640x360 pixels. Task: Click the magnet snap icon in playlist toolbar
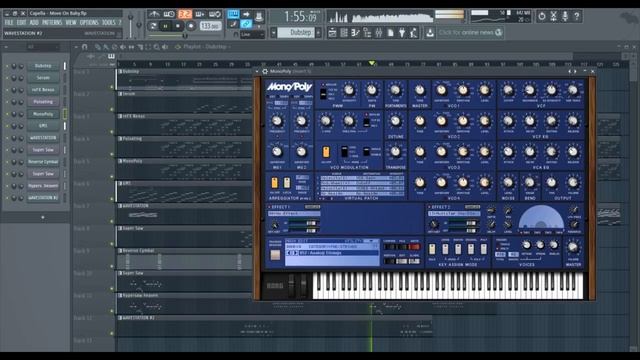84,47
